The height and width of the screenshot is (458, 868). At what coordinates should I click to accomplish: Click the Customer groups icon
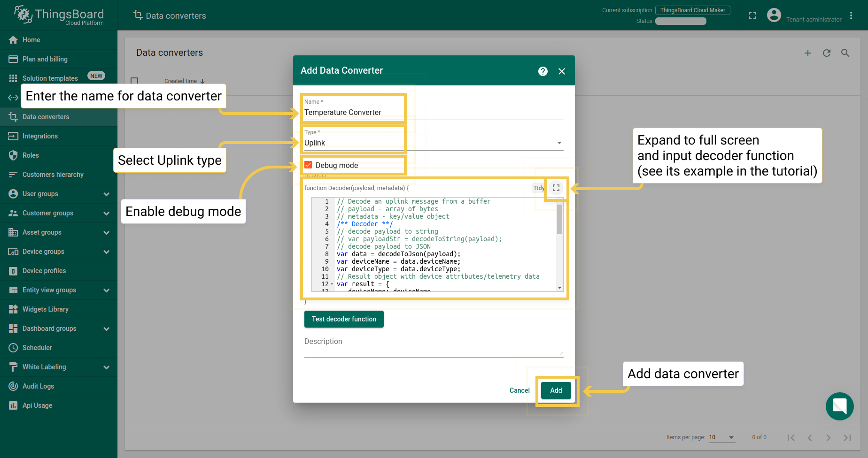pos(13,213)
